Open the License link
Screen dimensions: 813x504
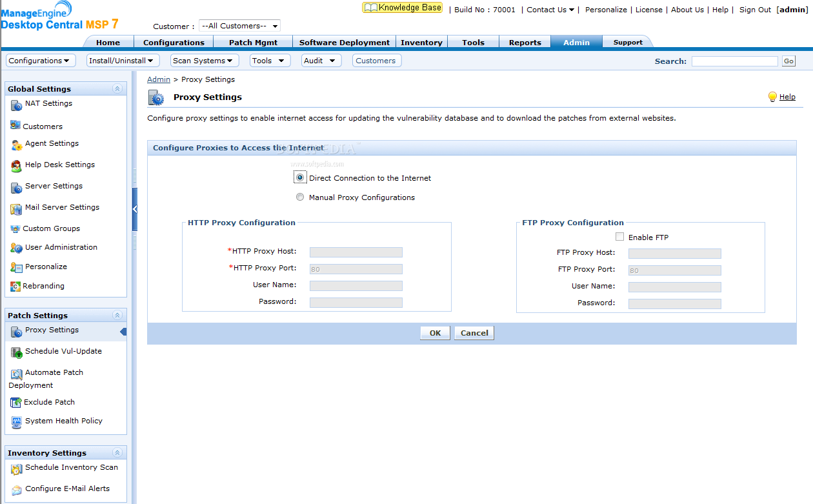(x=649, y=10)
